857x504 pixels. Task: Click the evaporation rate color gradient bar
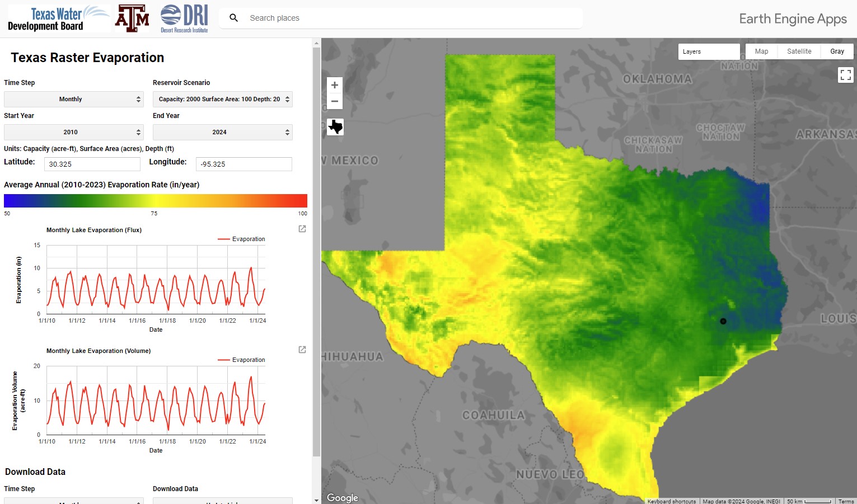[156, 201]
